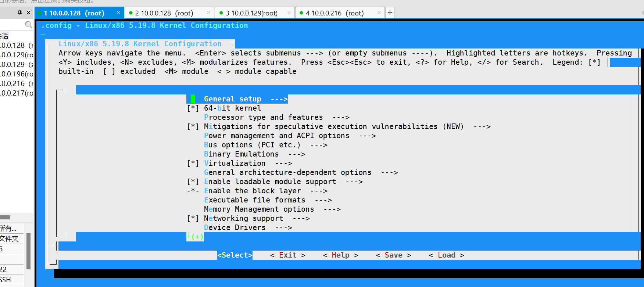Screen dimensions: 644x287
Task: Select Binary Emulations entry
Action: [x=241, y=154]
